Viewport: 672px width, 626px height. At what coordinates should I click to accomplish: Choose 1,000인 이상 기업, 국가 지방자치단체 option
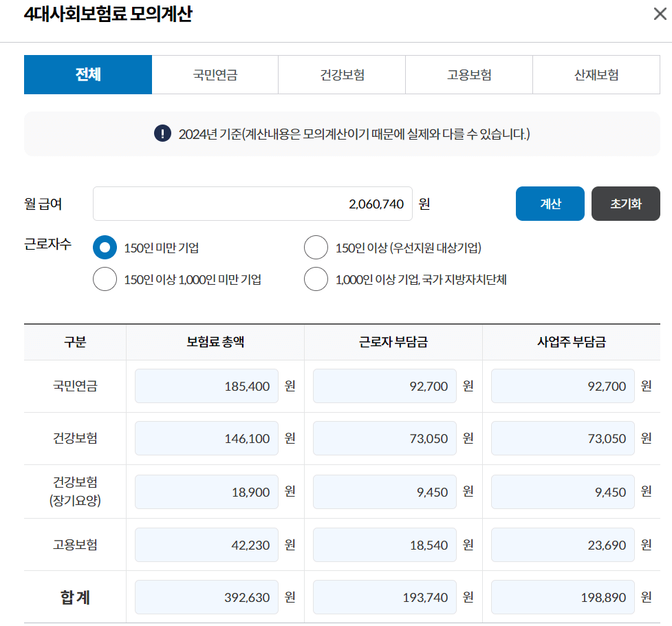316,279
